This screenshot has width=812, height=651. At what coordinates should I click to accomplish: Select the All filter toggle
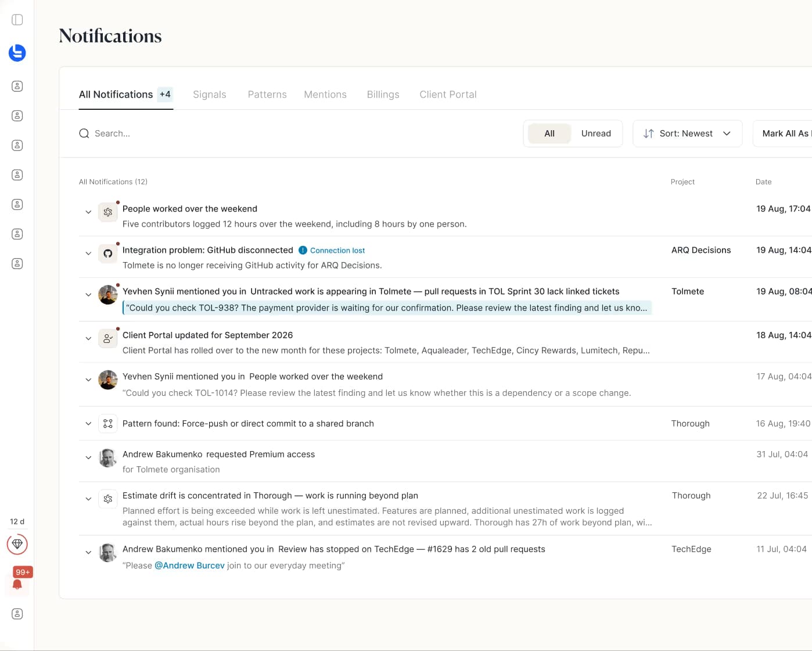(549, 133)
